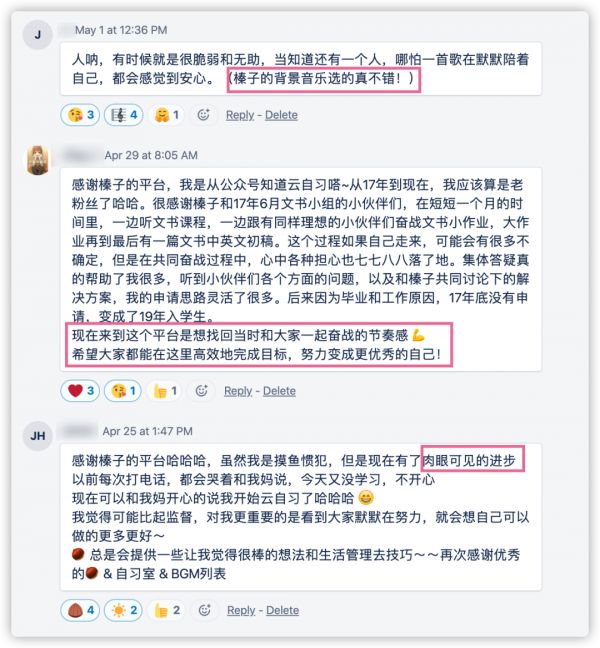Reply to the May 1 comment
600x648 pixels.
(x=240, y=115)
